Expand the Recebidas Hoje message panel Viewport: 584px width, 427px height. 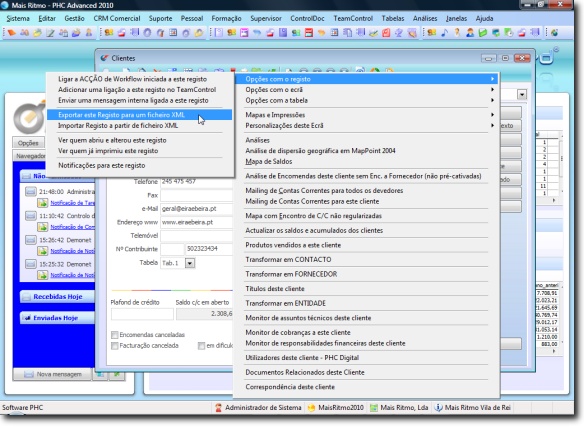coord(57,297)
